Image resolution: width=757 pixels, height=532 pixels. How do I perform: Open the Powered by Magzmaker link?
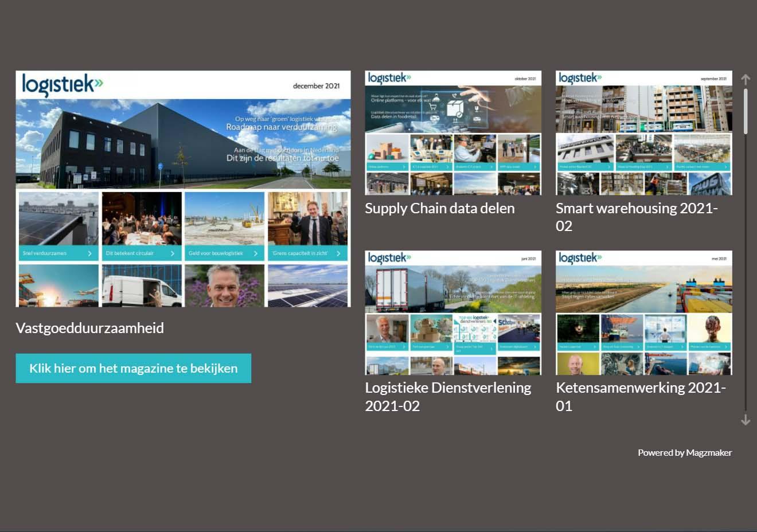[685, 453]
